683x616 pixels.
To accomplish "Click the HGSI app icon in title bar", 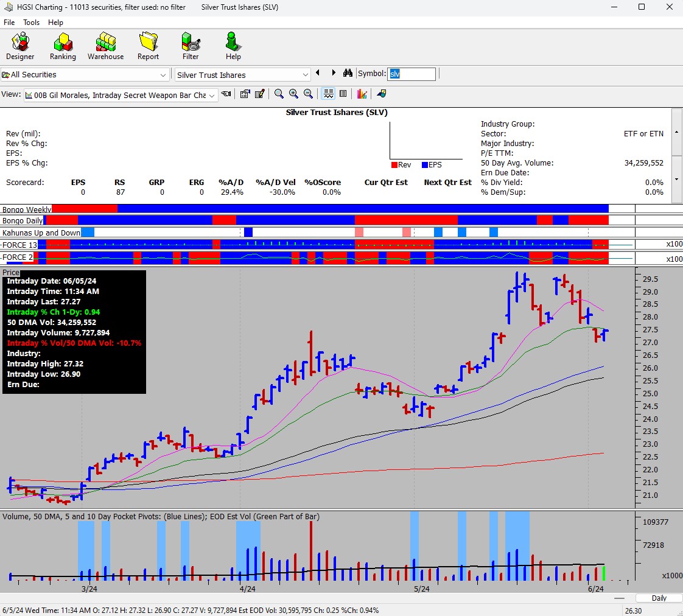I will click(x=8, y=7).
